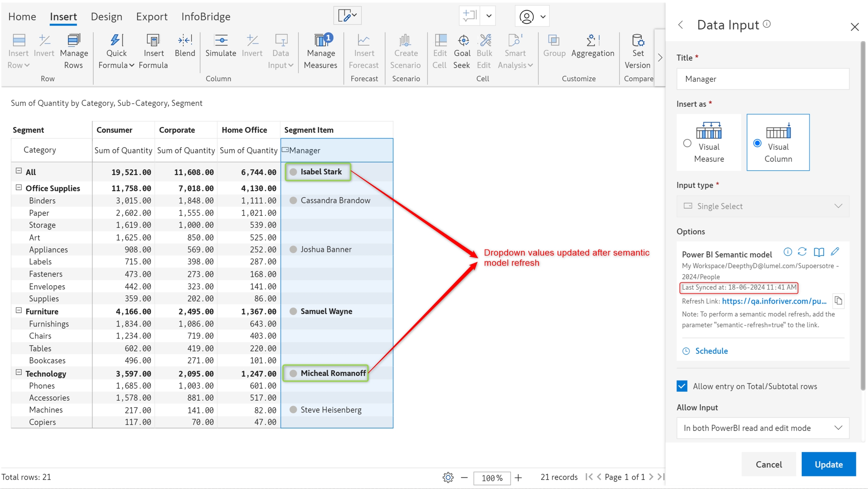
Task: Click the Title input field containing Manager
Action: tap(763, 79)
